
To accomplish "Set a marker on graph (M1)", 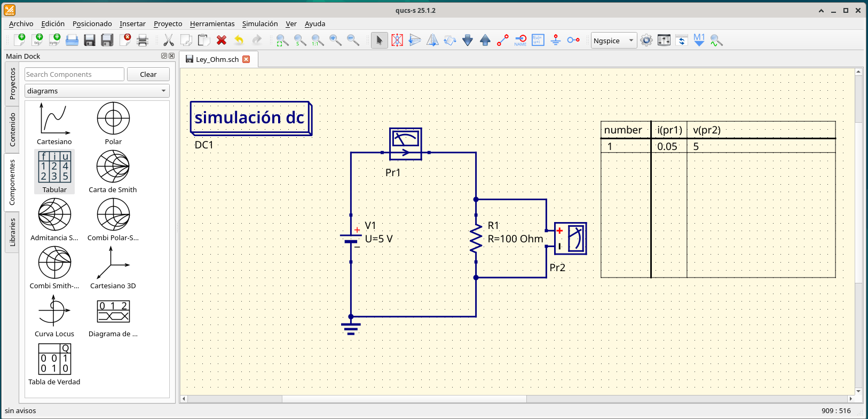I will 699,40.
